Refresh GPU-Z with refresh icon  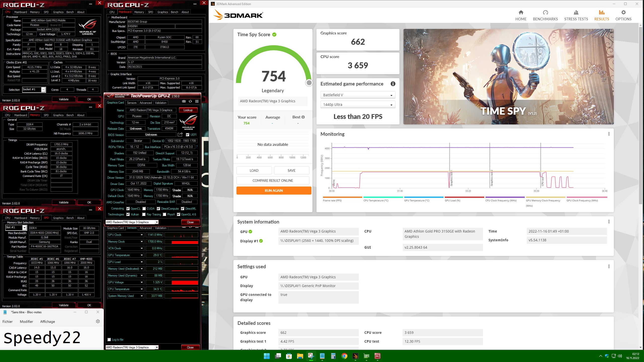[190, 101]
